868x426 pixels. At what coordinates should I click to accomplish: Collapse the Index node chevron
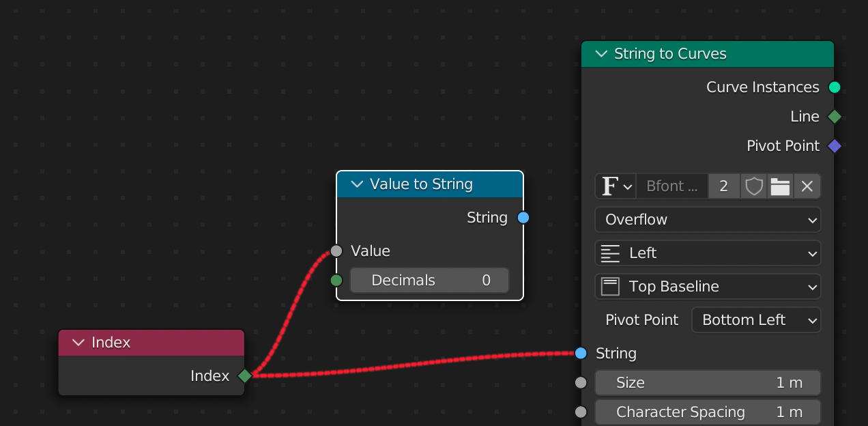coord(78,343)
